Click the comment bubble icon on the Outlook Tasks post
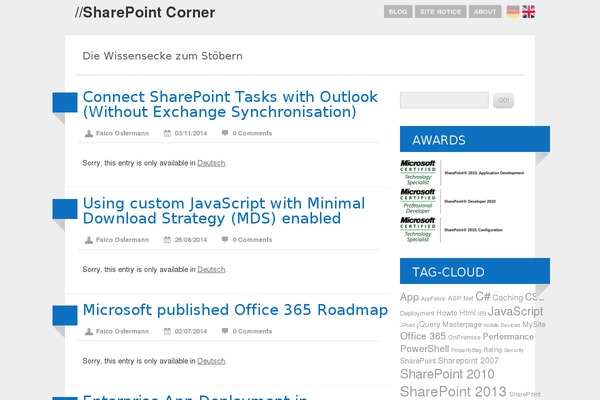 pyautogui.click(x=225, y=133)
